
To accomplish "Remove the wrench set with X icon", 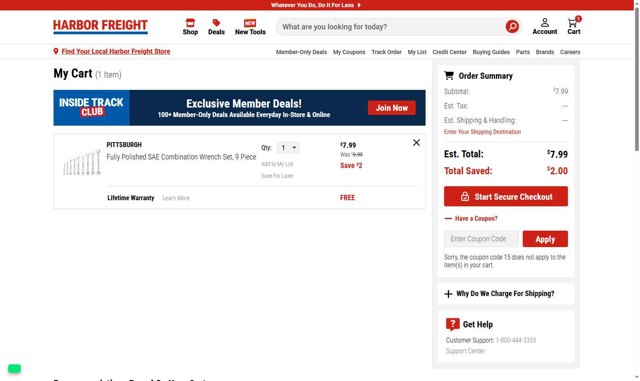I will tap(416, 143).
